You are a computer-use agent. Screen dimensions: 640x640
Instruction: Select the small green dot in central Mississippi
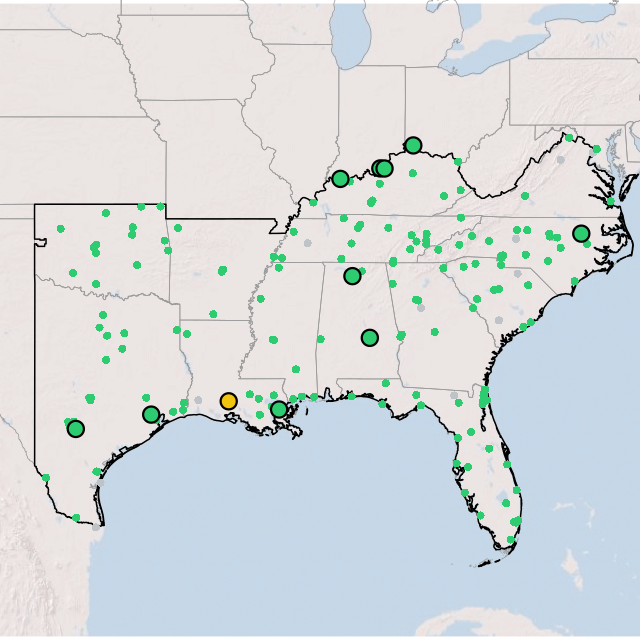tap(273, 340)
